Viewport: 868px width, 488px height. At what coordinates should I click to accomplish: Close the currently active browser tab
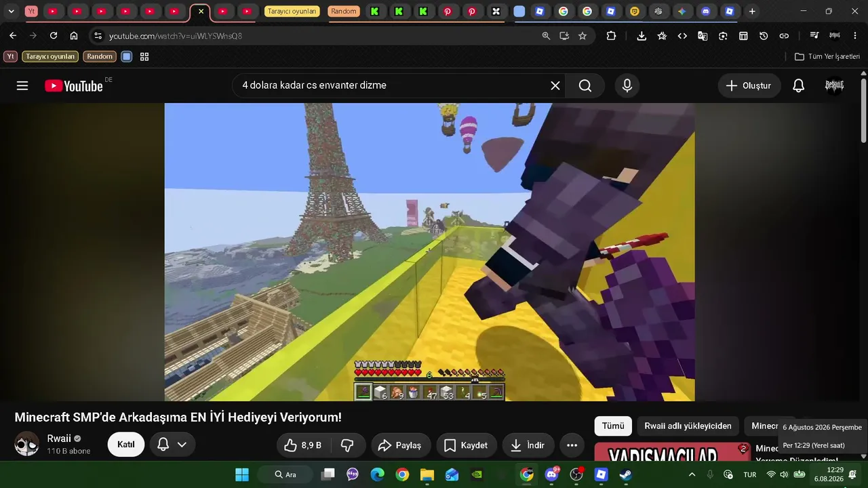point(201,12)
